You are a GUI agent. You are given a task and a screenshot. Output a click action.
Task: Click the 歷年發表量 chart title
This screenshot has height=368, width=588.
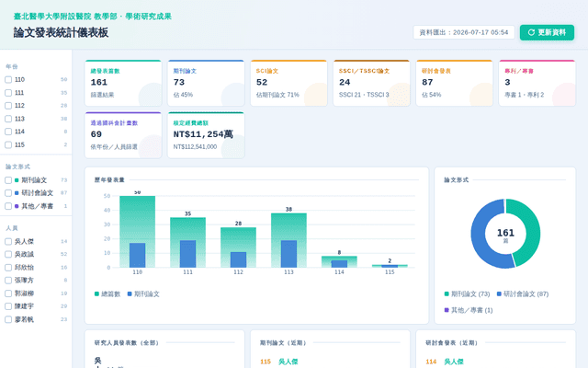click(x=109, y=180)
